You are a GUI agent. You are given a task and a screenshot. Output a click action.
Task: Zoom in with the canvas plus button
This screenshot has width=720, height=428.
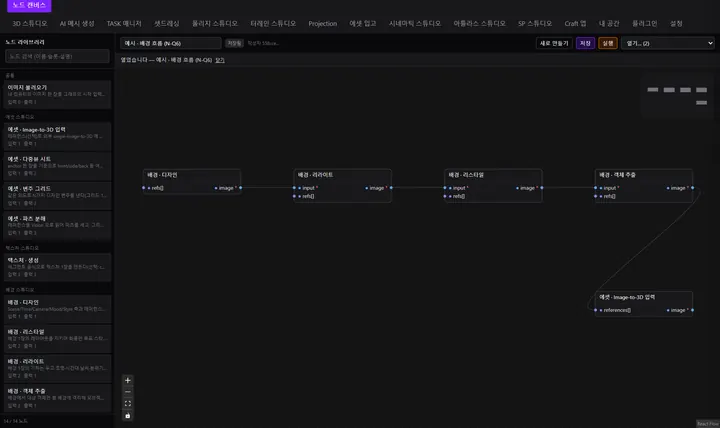(x=128, y=380)
